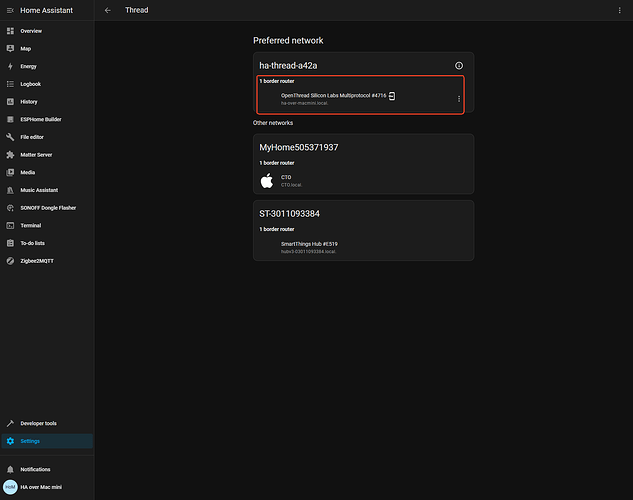
Task: Open the Notifications bell icon
Action: [x=10, y=469]
